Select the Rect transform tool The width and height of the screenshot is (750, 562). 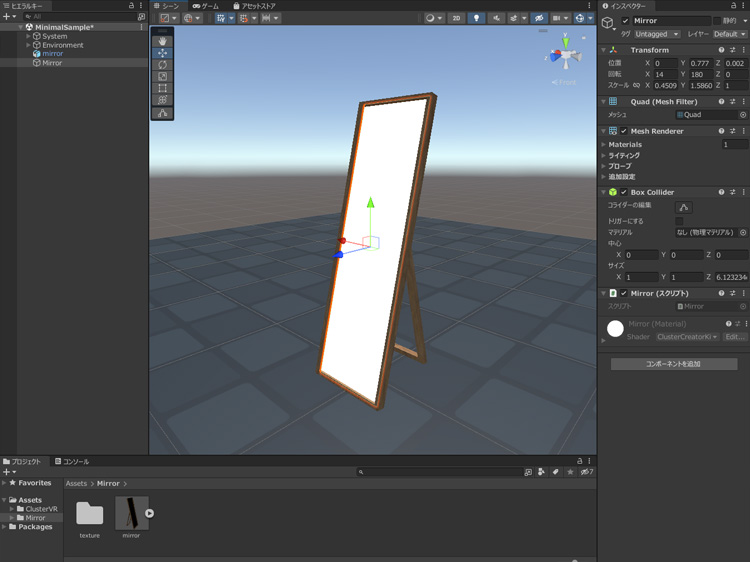click(x=162, y=89)
